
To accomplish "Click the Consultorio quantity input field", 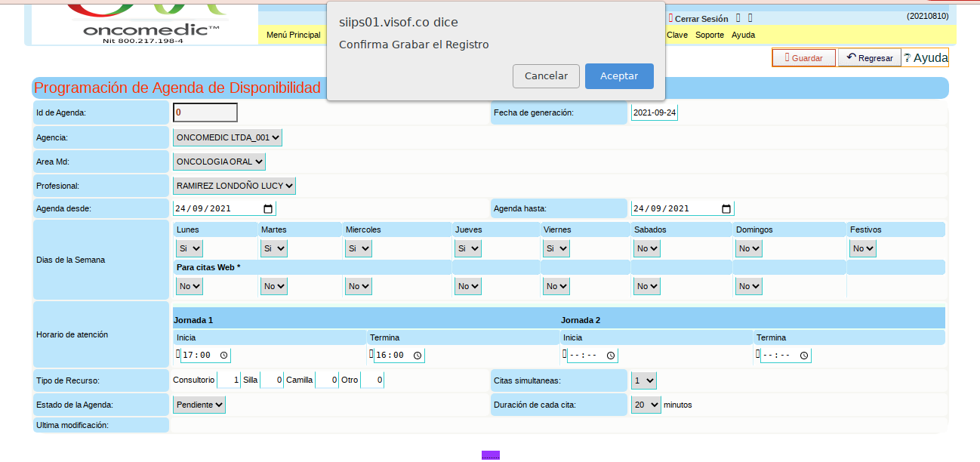I will [229, 380].
